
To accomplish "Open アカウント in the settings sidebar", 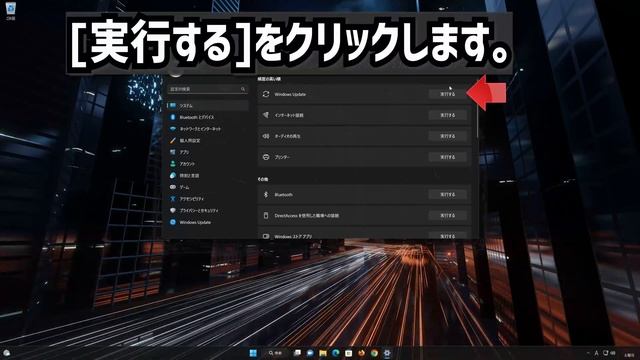I will tap(208, 164).
